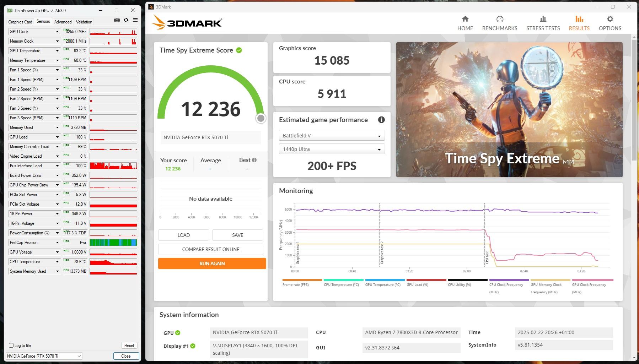
Task: Expand the GPU Clock sensor dropdown
Action: pyautogui.click(x=57, y=32)
